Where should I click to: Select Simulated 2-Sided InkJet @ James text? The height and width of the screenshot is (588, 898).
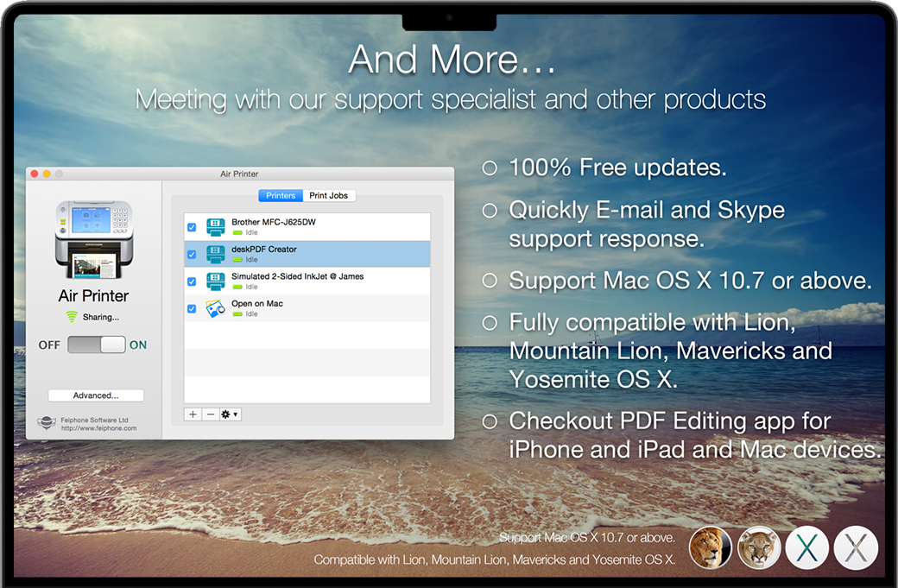point(298,276)
